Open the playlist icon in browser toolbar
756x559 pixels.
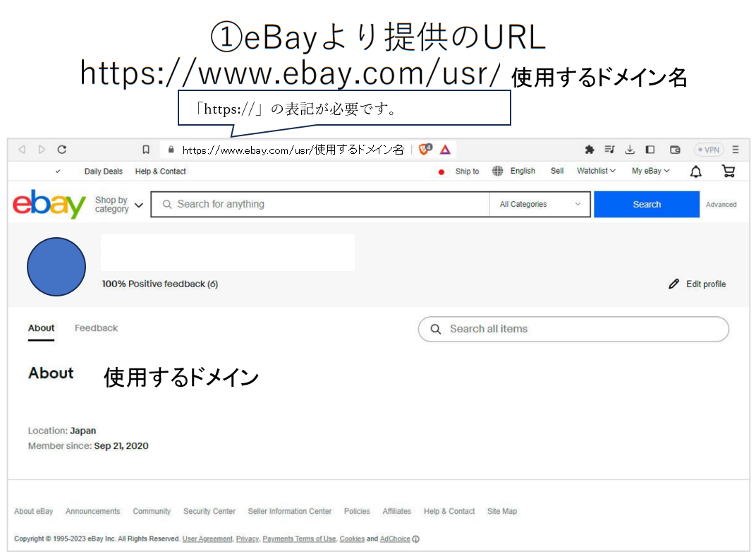609,150
